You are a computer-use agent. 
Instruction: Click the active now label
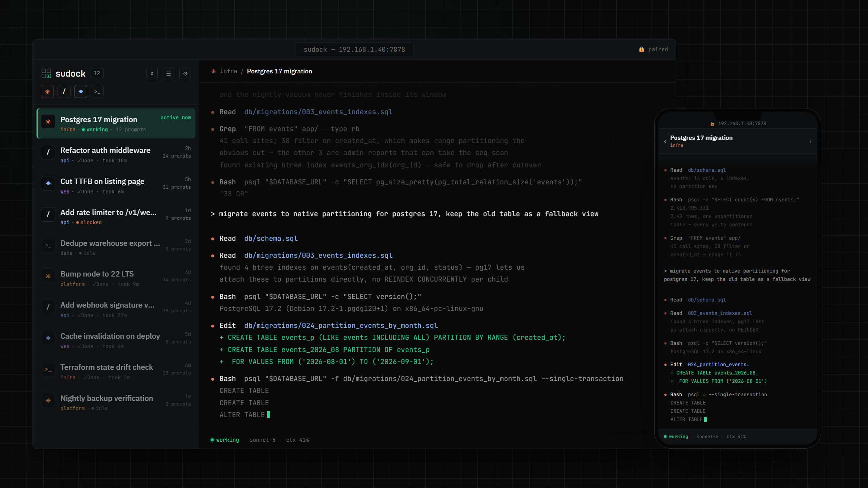175,118
